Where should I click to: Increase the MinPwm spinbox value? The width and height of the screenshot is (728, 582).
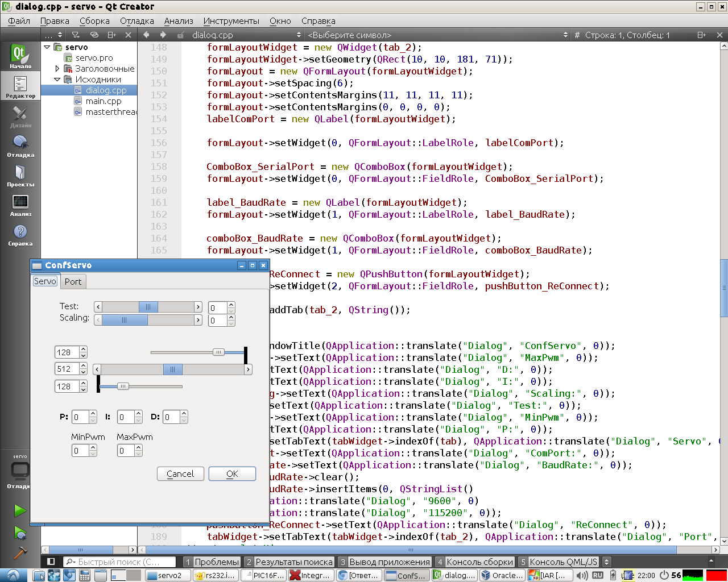point(93,447)
